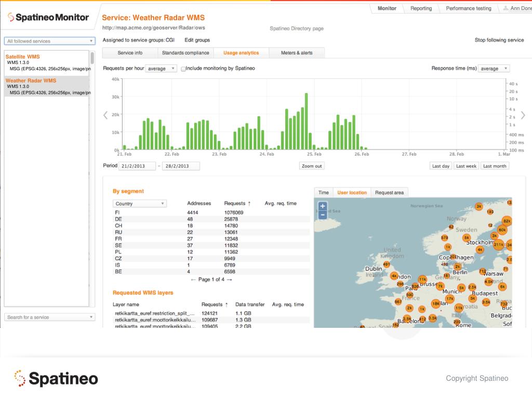
Task: Click the CH country row
Action: pyautogui.click(x=211, y=225)
